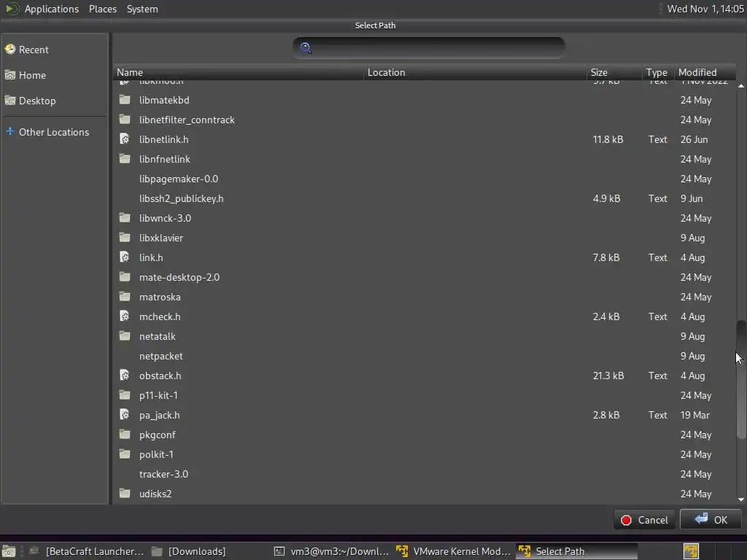
Task: Sort by Type column header
Action: (x=657, y=72)
